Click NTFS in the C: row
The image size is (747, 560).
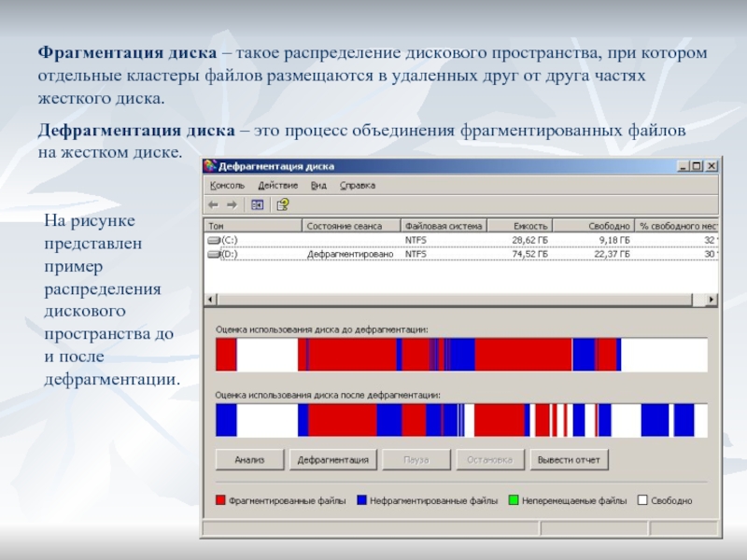416,240
